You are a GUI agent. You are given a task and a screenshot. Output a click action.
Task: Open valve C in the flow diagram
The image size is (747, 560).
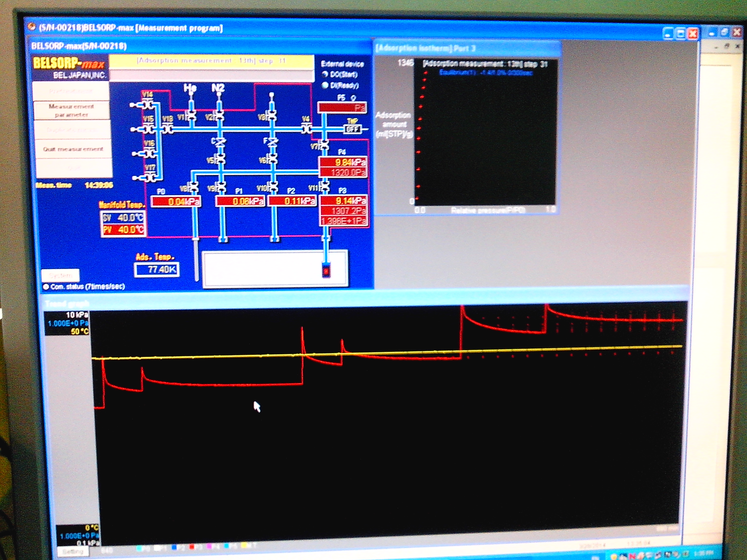(x=220, y=143)
